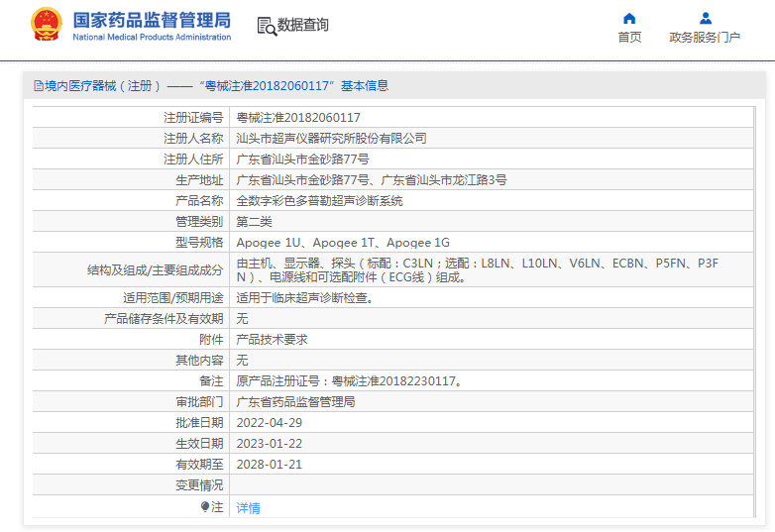
Task: Select expiry date 2028-01-21
Action: click(269, 465)
